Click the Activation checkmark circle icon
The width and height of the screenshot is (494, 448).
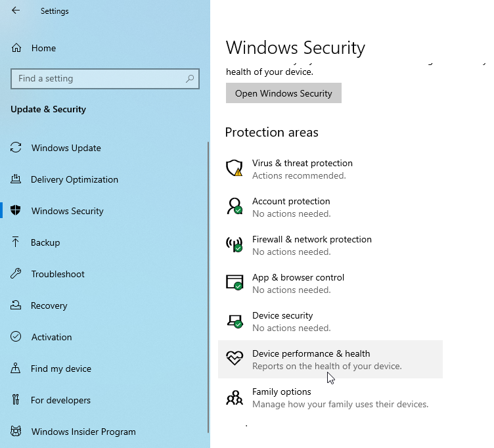(x=16, y=336)
